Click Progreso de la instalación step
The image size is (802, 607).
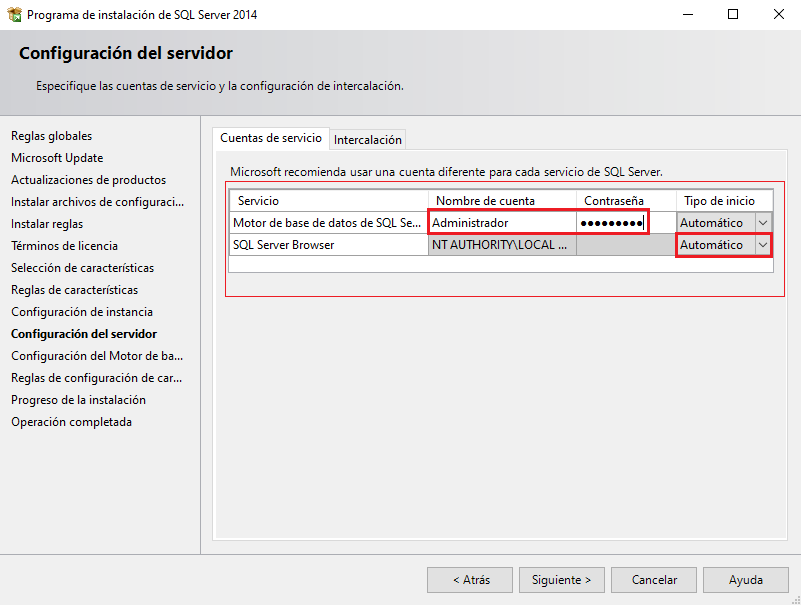pyautogui.click(x=78, y=400)
